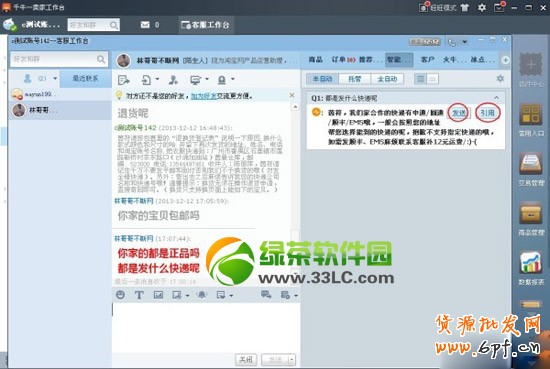Open the message center icon with red dot
The height and width of the screenshot is (369, 550).
pos(499,7)
